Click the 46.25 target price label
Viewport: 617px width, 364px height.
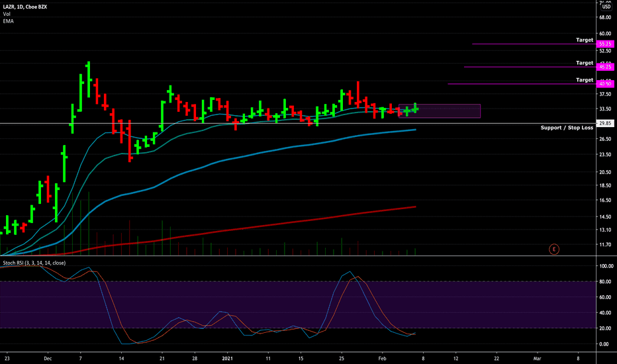pos(605,67)
